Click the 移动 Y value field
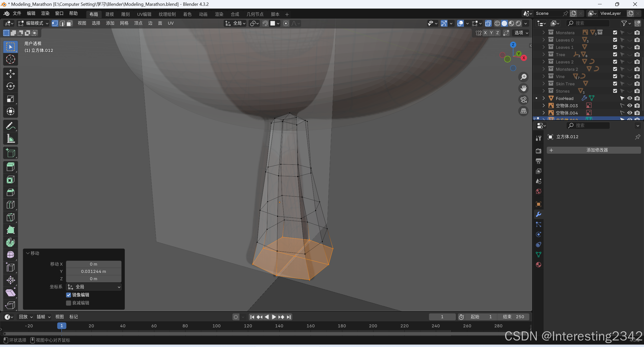 pos(94,271)
